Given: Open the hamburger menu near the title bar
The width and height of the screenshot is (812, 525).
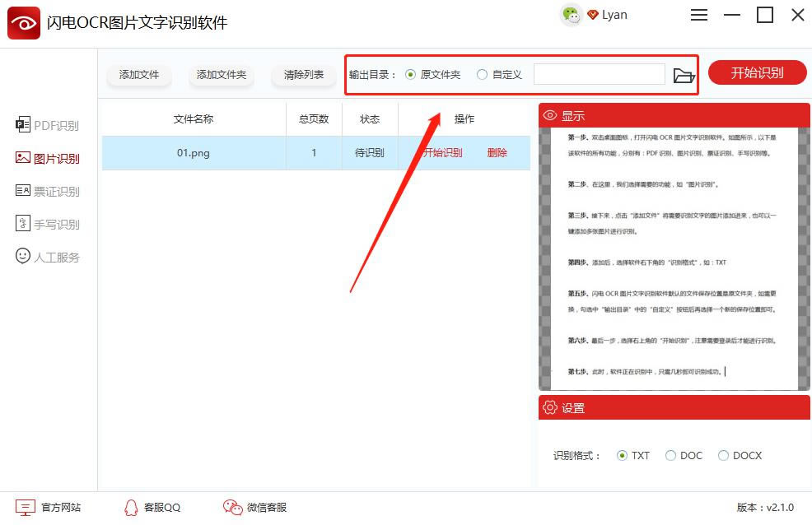Looking at the screenshot, I should pyautogui.click(x=699, y=15).
